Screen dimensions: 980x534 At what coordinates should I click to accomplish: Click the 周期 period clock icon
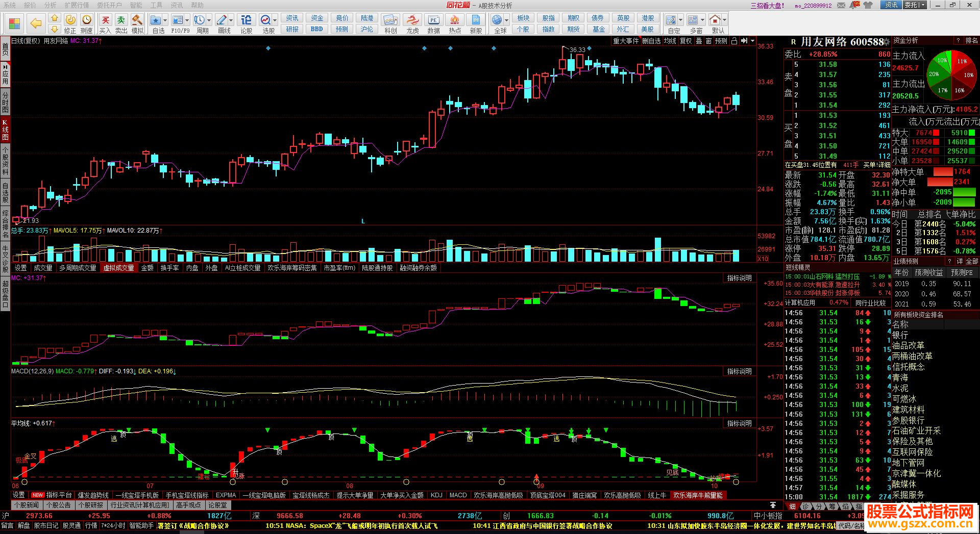click(x=199, y=20)
